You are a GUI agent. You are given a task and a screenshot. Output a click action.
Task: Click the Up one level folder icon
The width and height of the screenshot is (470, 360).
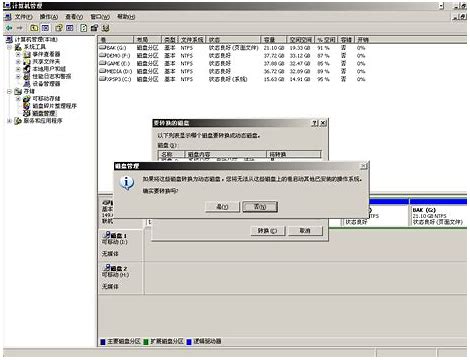[34, 28]
